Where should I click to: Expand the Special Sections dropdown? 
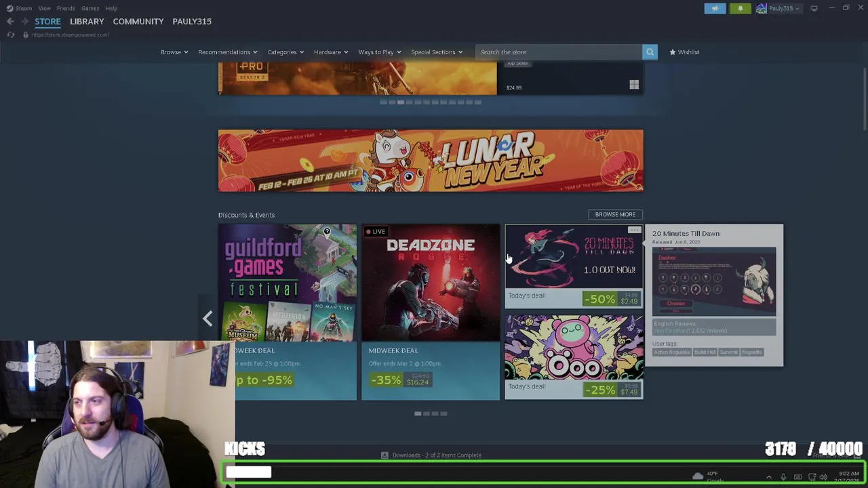(436, 52)
